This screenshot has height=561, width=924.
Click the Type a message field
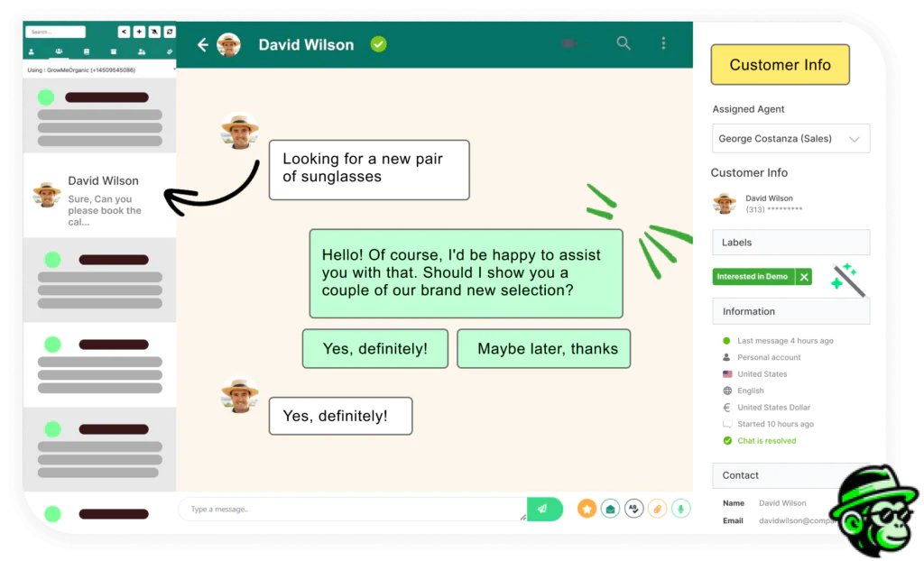352,510
